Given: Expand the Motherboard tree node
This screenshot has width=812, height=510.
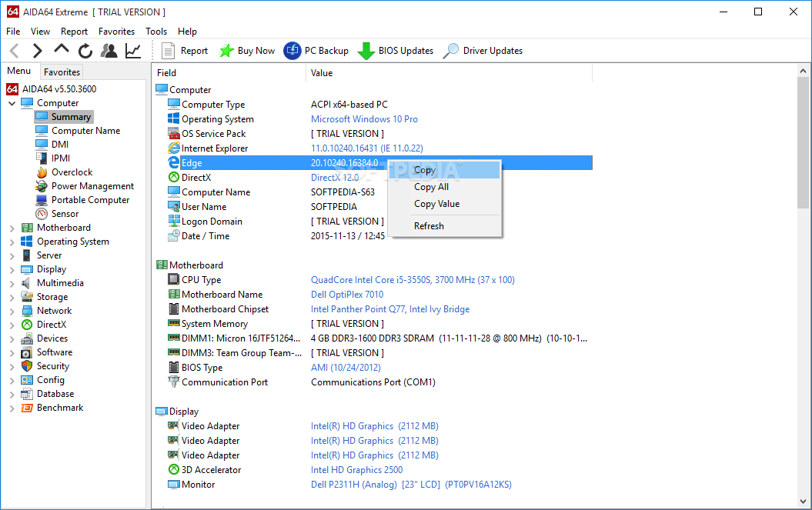Looking at the screenshot, I should (x=12, y=228).
